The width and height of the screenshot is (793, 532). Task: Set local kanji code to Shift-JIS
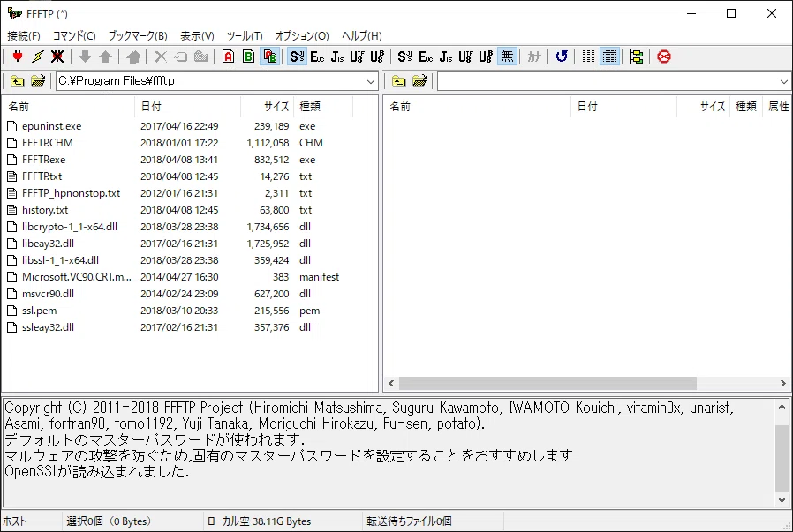click(298, 56)
